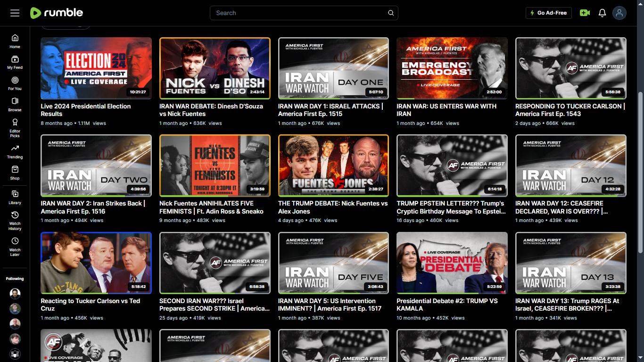
Task: Open Iran War Watch Day 13 thumbnail
Action: pos(571,263)
